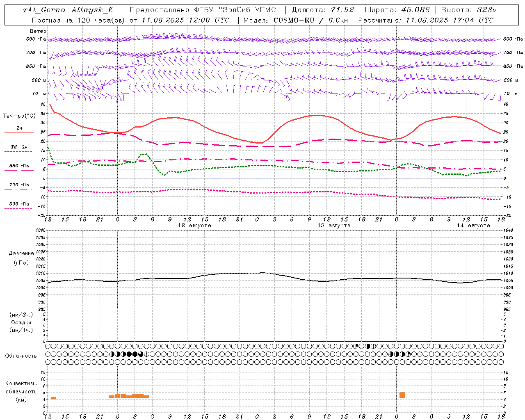
Task: Select the longitude value Долгота: 71.92
Action: 323,10
